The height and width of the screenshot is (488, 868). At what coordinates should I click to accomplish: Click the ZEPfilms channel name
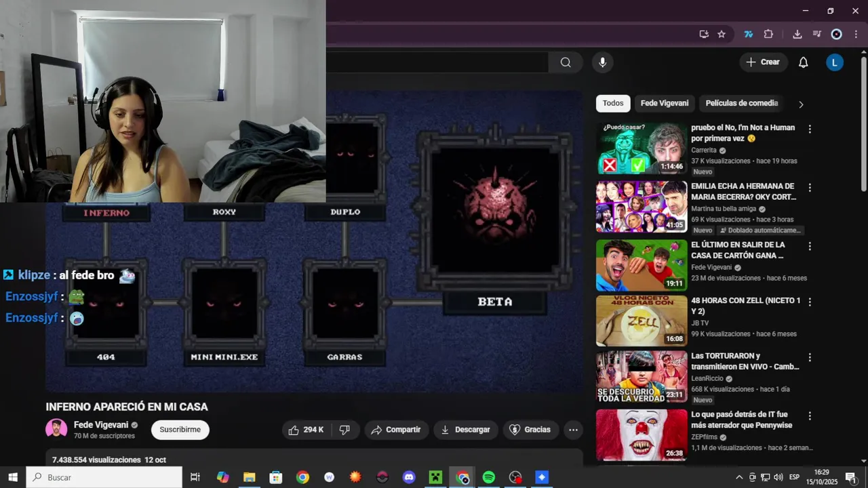point(704,437)
